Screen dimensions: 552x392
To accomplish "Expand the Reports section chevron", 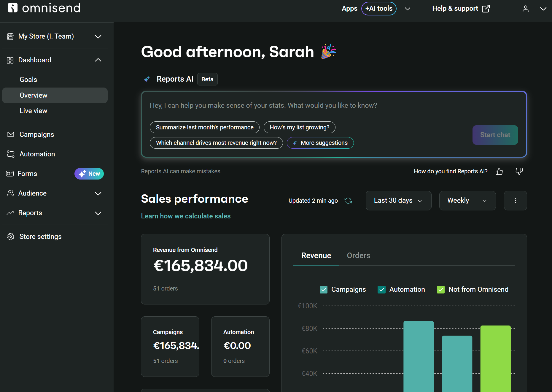I will [x=98, y=213].
